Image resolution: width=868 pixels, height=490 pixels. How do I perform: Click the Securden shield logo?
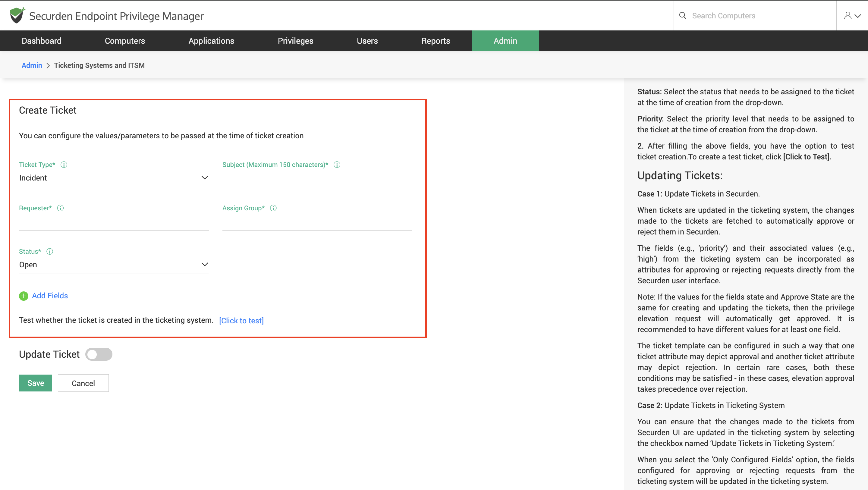pos(17,15)
